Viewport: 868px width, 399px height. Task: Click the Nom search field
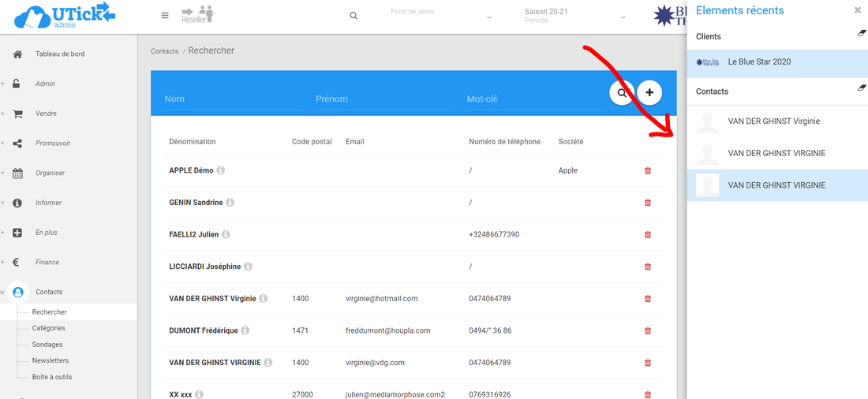click(233, 99)
